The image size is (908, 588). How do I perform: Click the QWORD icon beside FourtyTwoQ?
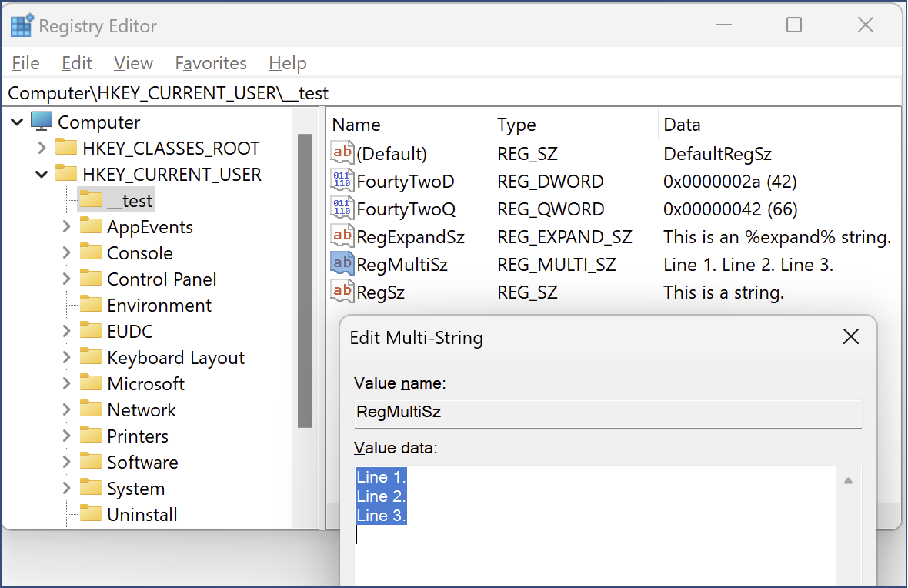342,207
